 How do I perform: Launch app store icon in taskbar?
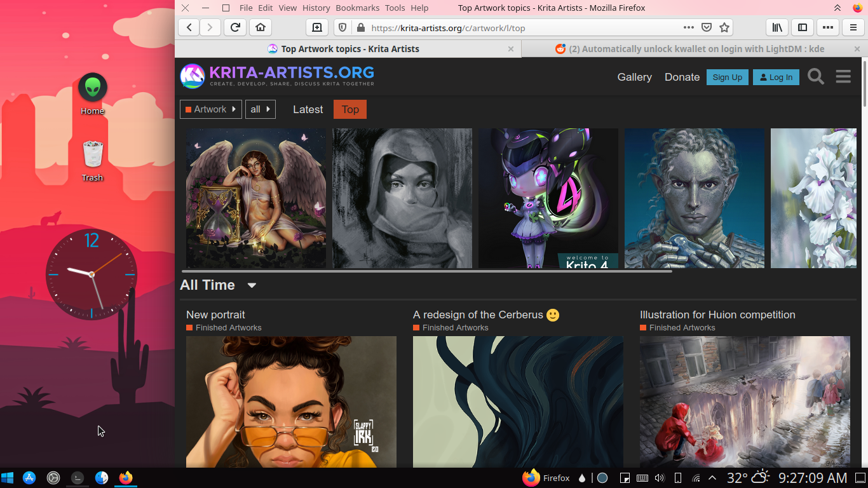pyautogui.click(x=29, y=478)
